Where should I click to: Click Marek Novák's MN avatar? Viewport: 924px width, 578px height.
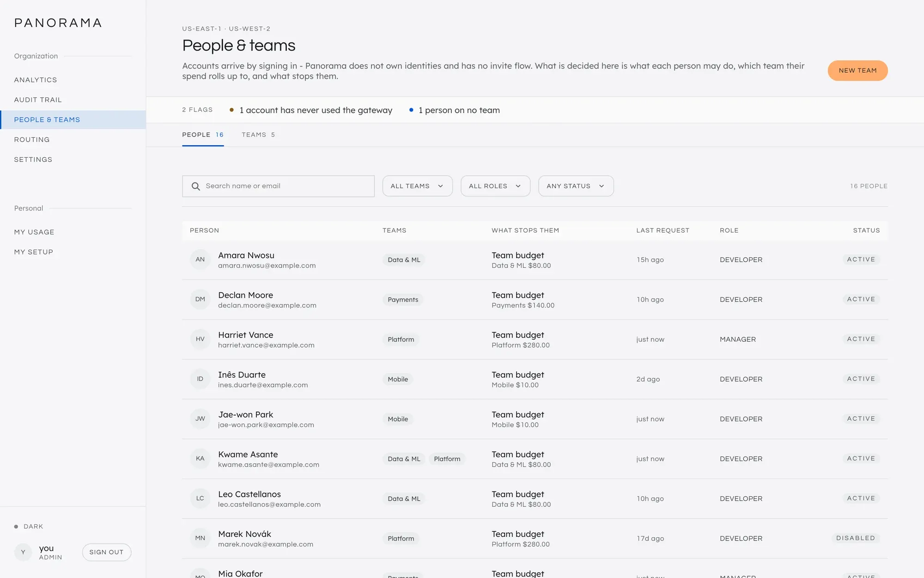pyautogui.click(x=200, y=538)
